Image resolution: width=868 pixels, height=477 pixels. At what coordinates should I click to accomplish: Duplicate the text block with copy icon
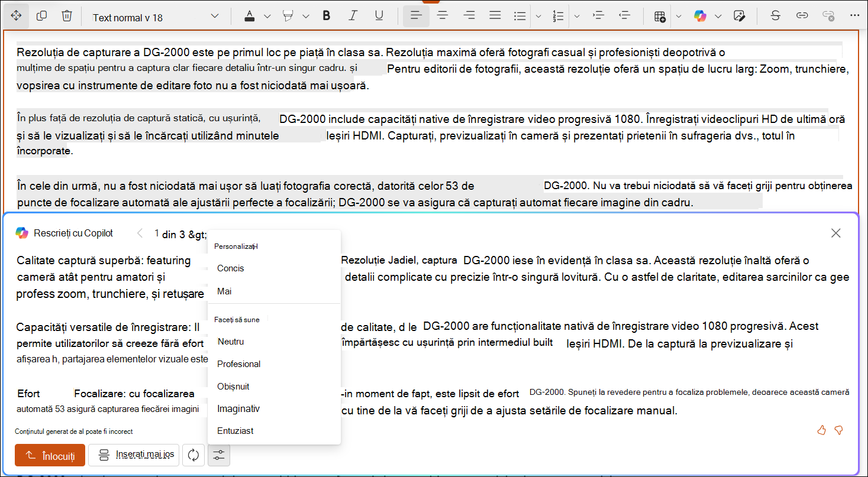pyautogui.click(x=41, y=16)
